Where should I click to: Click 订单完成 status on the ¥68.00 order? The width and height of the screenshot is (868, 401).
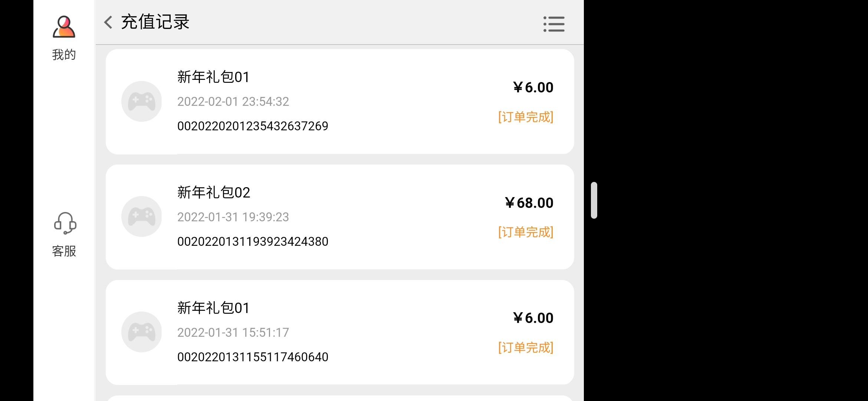pos(526,232)
